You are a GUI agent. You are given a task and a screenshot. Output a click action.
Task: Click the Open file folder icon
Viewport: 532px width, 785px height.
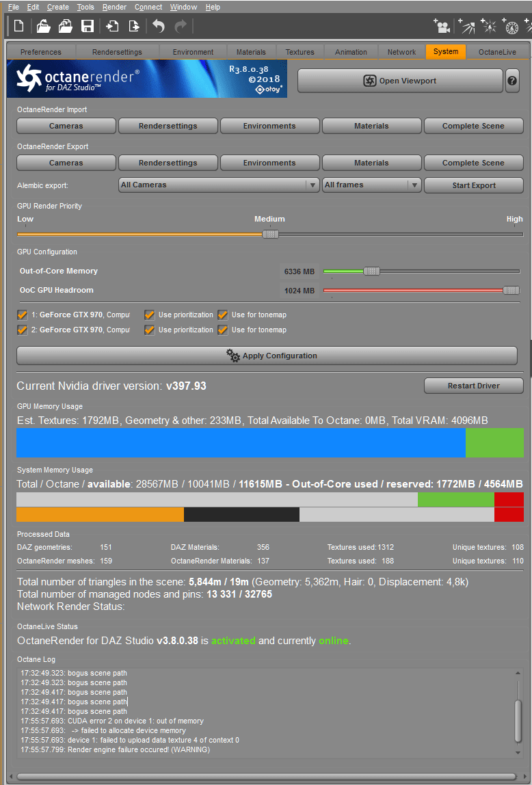tap(43, 26)
